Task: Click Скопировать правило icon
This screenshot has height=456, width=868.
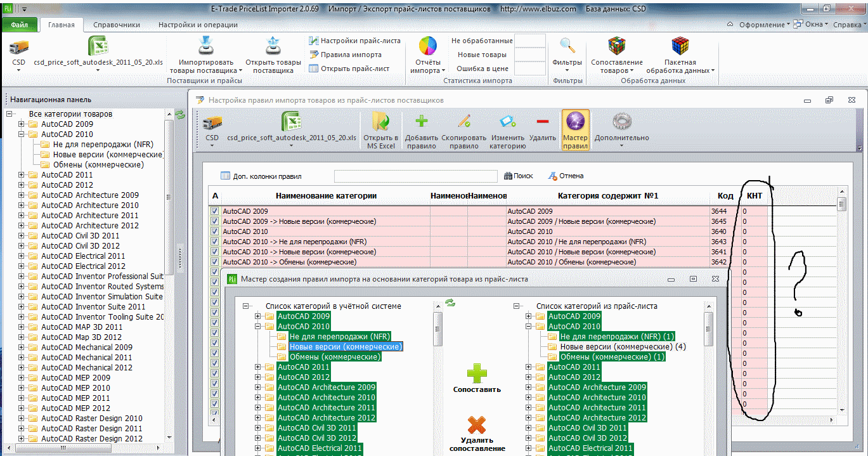Action: pos(463,122)
